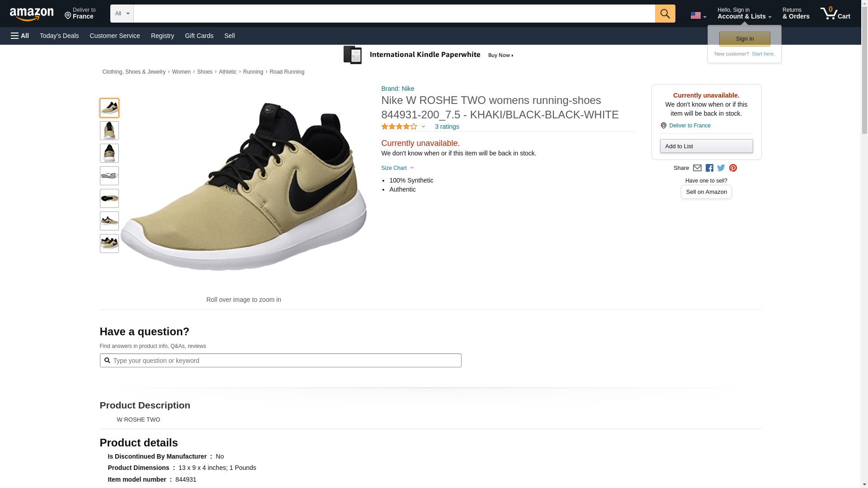Expand the Size Chart dropdown

click(397, 168)
